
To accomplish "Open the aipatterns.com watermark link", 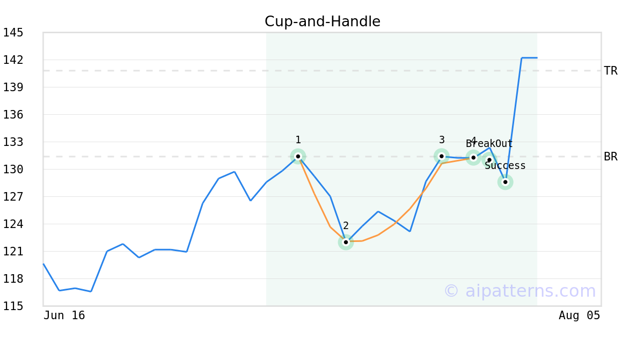I will coord(519,291).
